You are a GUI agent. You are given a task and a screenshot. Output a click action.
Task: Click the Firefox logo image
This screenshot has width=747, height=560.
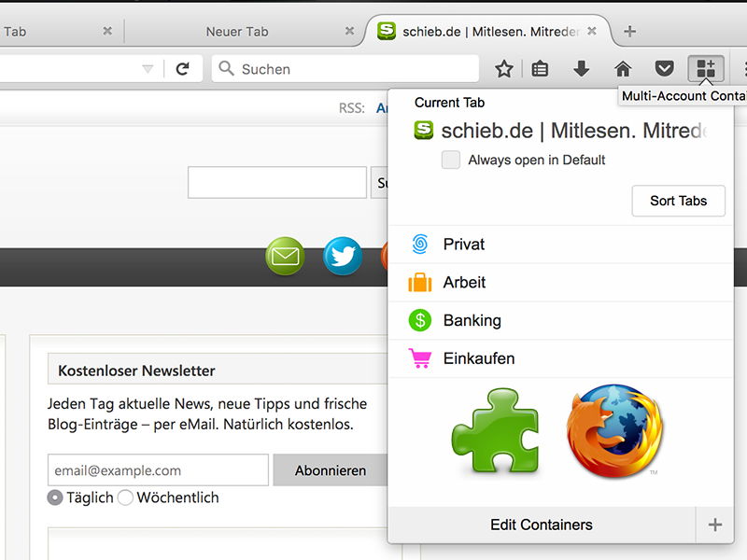click(x=614, y=431)
